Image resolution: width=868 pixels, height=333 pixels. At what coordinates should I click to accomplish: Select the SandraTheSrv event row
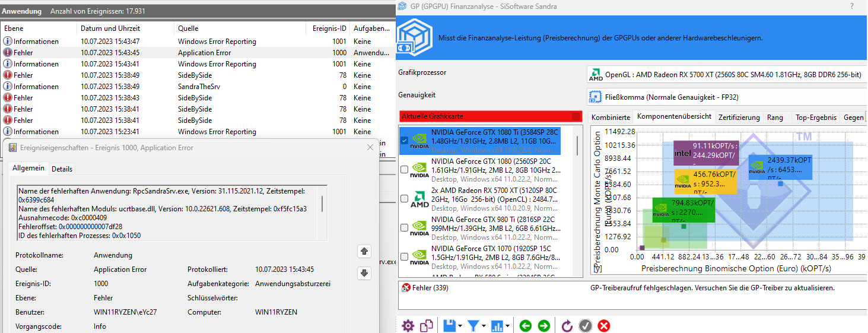[x=196, y=87]
